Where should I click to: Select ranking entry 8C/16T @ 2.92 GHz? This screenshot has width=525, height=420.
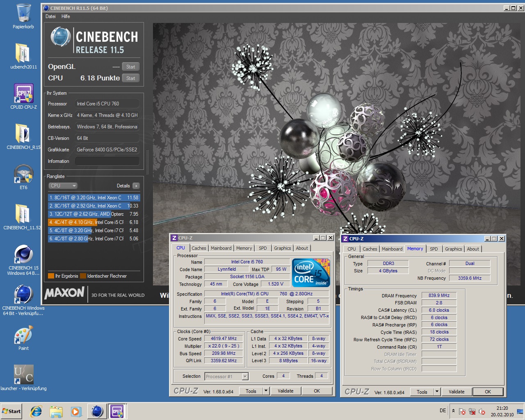94,206
